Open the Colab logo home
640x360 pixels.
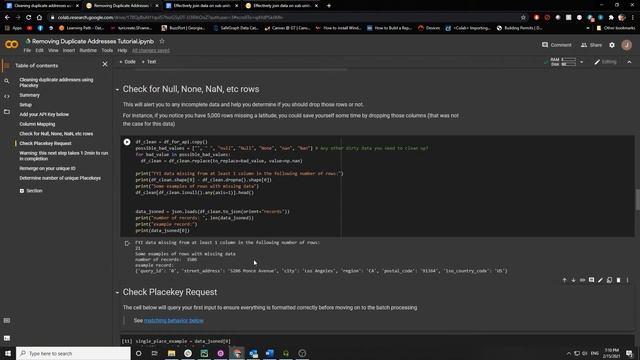click(11, 44)
